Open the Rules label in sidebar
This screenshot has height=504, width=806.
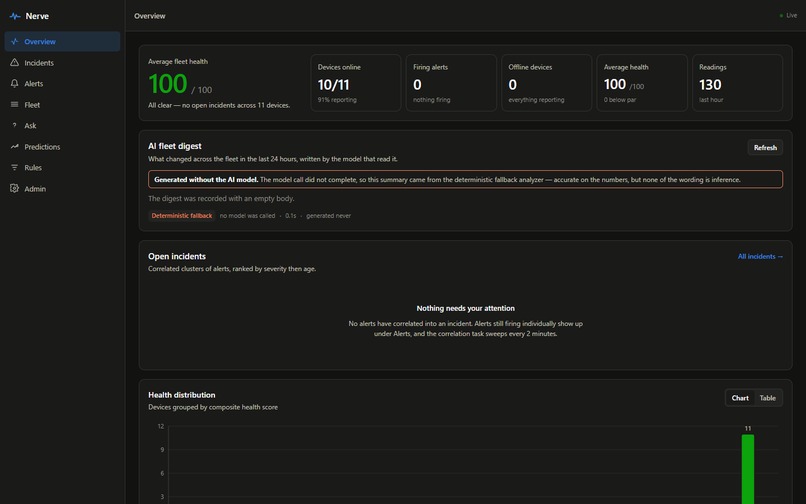33,168
